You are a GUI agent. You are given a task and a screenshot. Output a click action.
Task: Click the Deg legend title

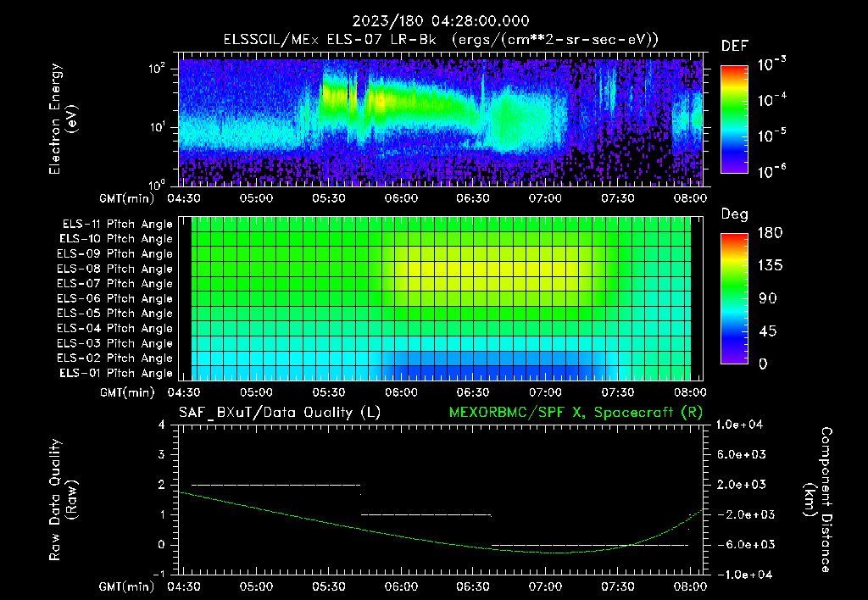click(x=735, y=214)
